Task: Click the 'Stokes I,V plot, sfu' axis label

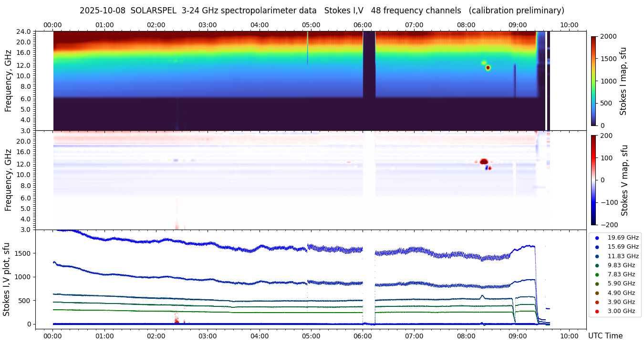Action: (x=7, y=279)
